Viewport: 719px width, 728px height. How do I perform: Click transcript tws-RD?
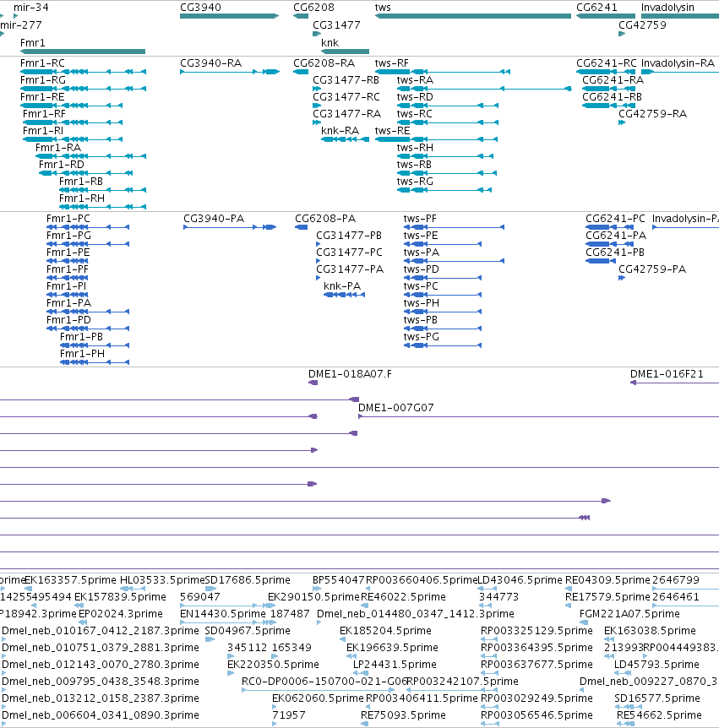[448, 106]
